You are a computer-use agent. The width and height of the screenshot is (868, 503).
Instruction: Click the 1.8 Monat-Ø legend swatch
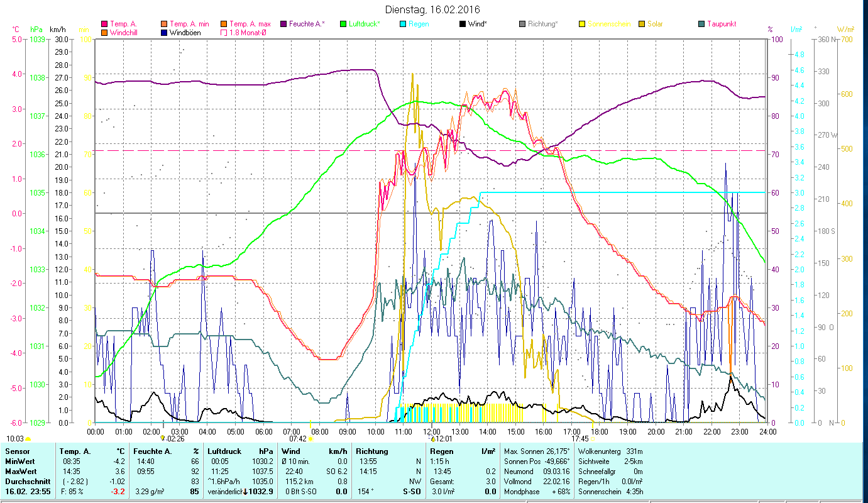tap(224, 33)
